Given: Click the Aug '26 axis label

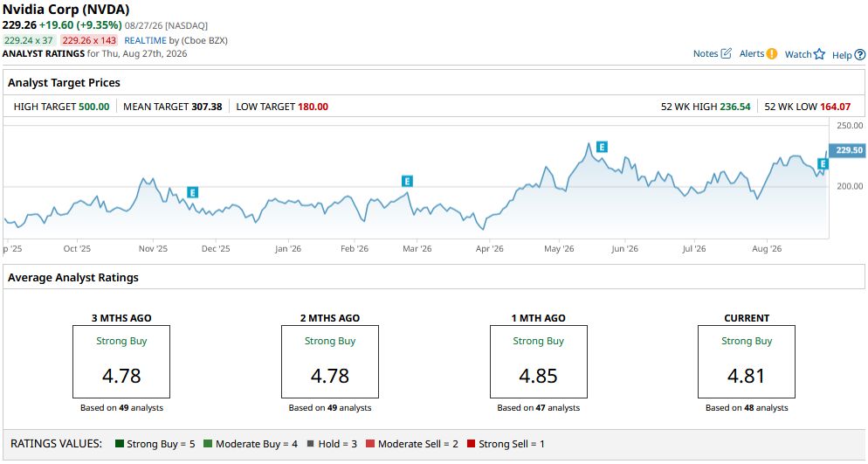Looking at the screenshot, I should tap(767, 249).
